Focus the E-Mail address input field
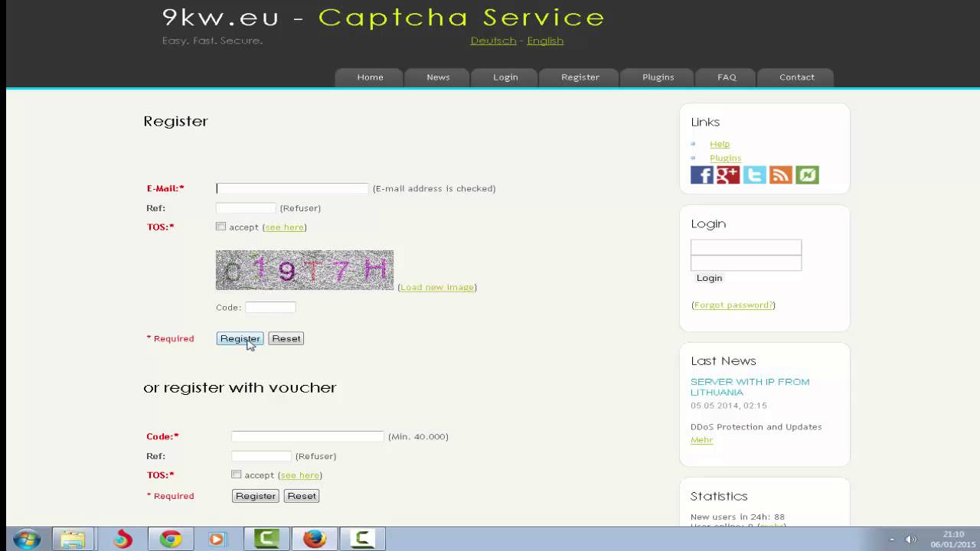Screen dimensions: 980x551 tap(292, 188)
